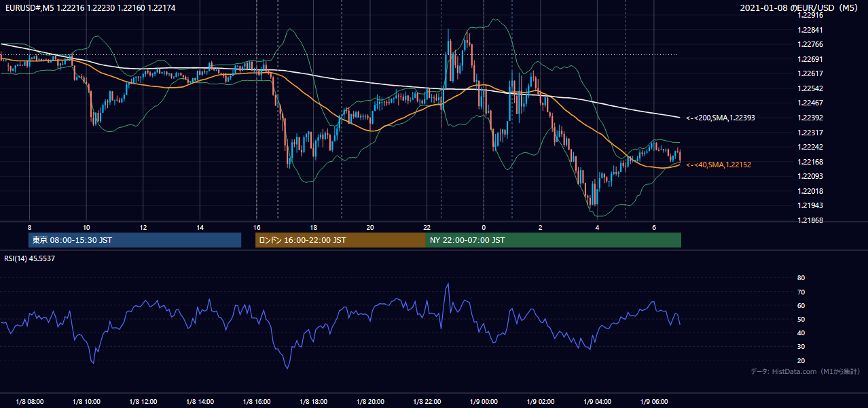The height and width of the screenshot is (408, 868).
Task: Click price axis value 1.22242
Action: (810, 147)
